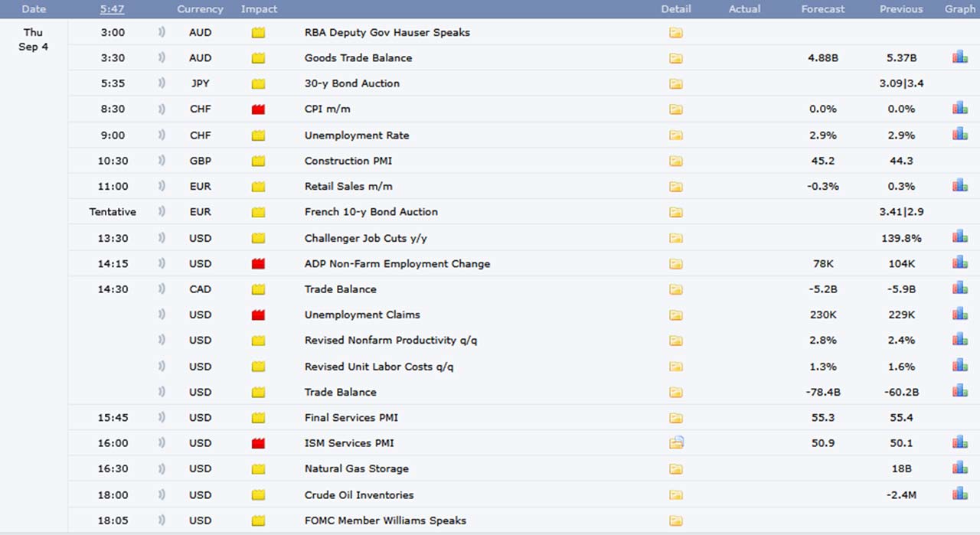Toggle sound alert for ADP Non-Farm event

point(162,263)
